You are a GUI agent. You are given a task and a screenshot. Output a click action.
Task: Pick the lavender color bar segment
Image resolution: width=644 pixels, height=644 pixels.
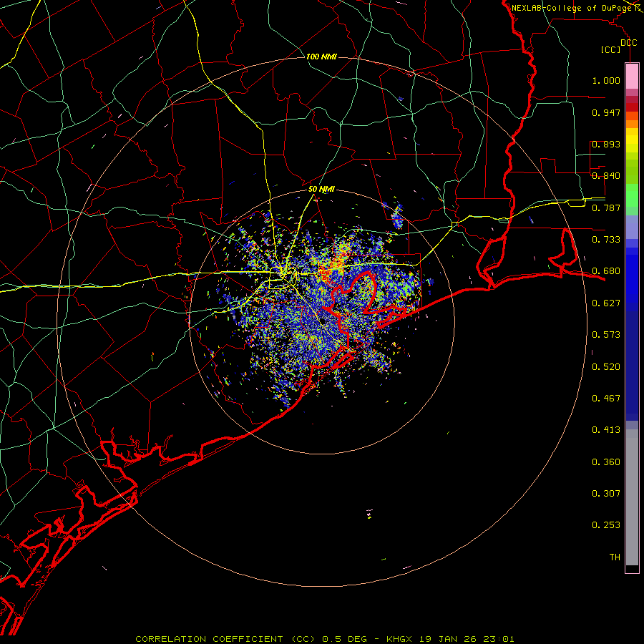(632, 227)
